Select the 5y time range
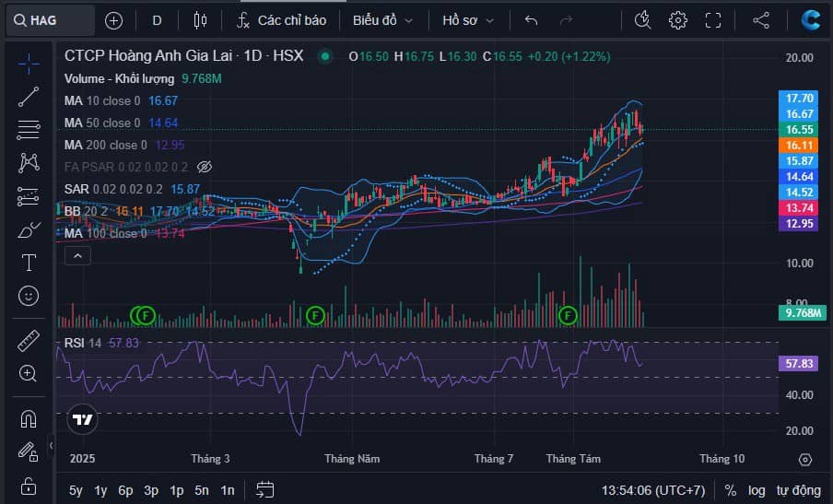Screen dimensions: 833x504 click(x=76, y=490)
